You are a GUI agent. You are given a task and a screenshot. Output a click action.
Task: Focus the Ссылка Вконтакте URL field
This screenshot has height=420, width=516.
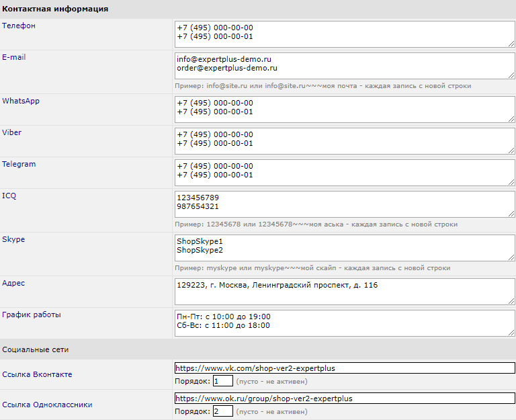point(345,368)
